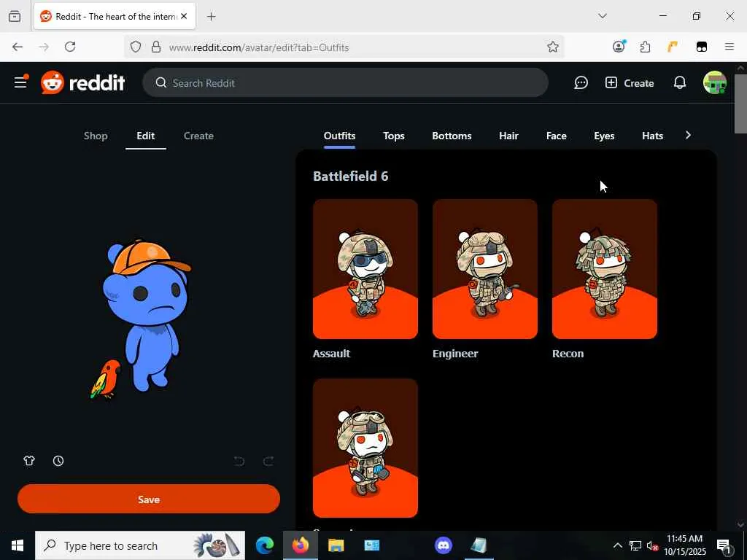Click the blue avatar preview
747x560 pixels.
pyautogui.click(x=145, y=316)
